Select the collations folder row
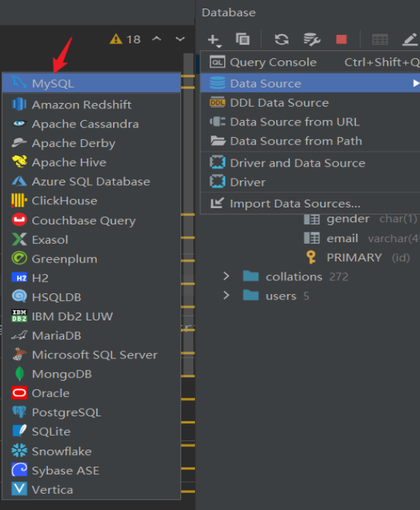Viewport: 420px width, 510px height. tap(308, 277)
